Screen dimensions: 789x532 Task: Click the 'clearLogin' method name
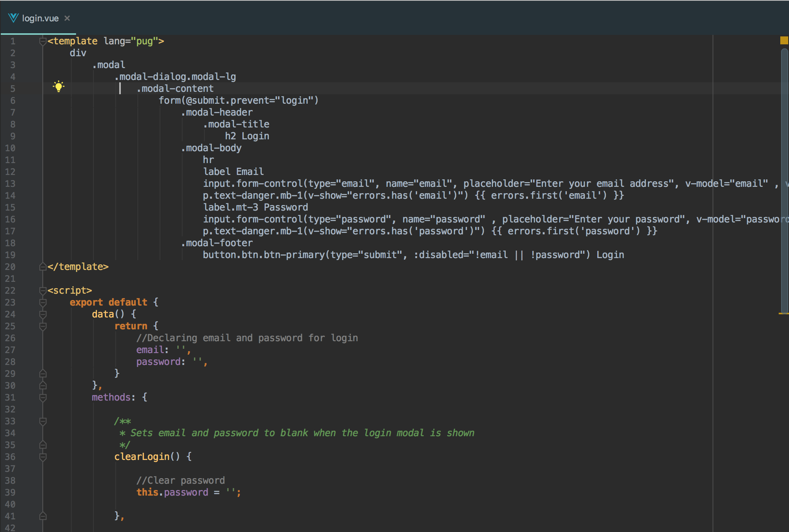pyautogui.click(x=141, y=457)
